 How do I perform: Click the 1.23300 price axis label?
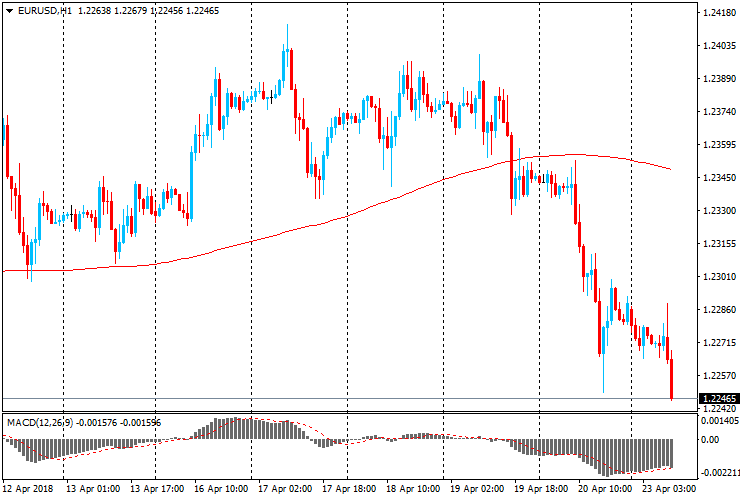(719, 211)
